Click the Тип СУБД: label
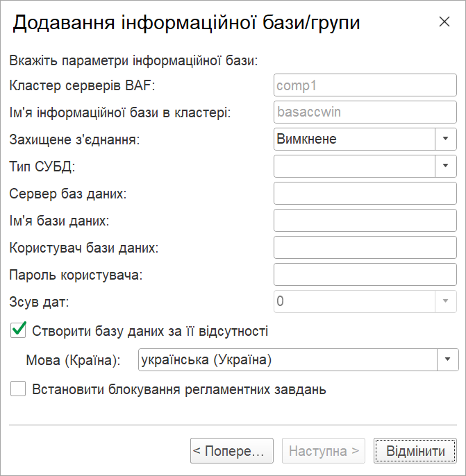 coord(42,167)
